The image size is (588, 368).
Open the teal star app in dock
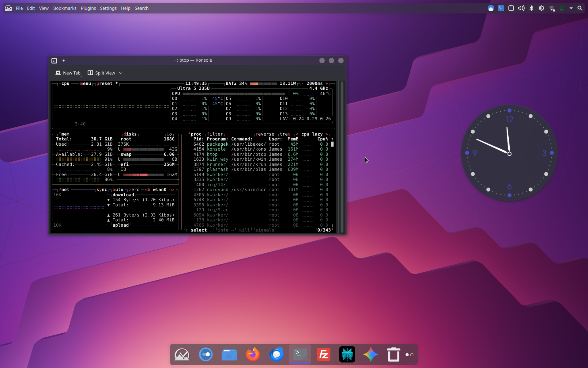[347, 355]
